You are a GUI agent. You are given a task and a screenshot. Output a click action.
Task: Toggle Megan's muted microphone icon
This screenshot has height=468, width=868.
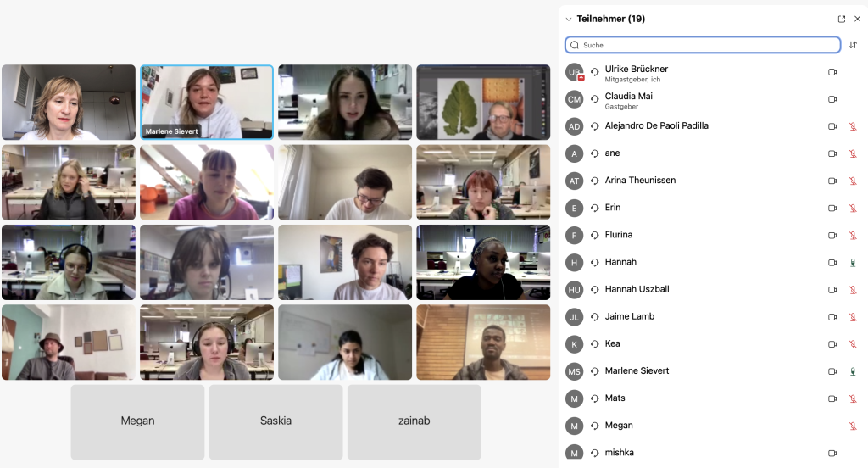853,426
